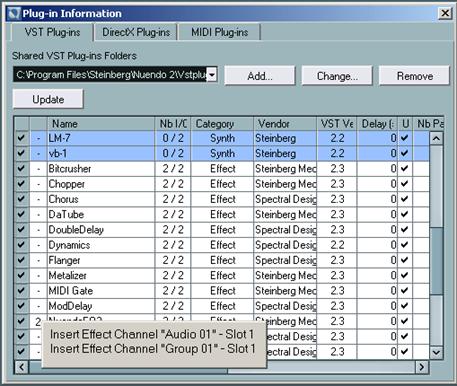Screen dimensions: 457x386
Task: Select the DaTube plug-in row
Action: pyautogui.click(x=221, y=214)
